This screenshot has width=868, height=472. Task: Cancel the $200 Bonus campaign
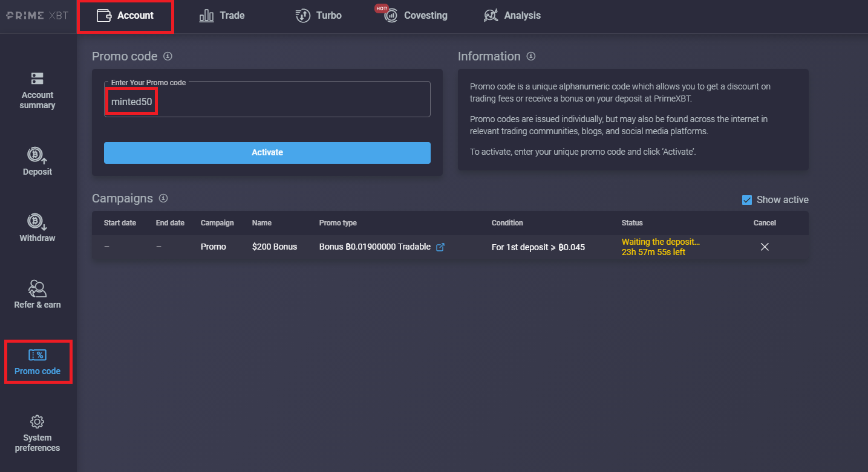[x=765, y=247]
